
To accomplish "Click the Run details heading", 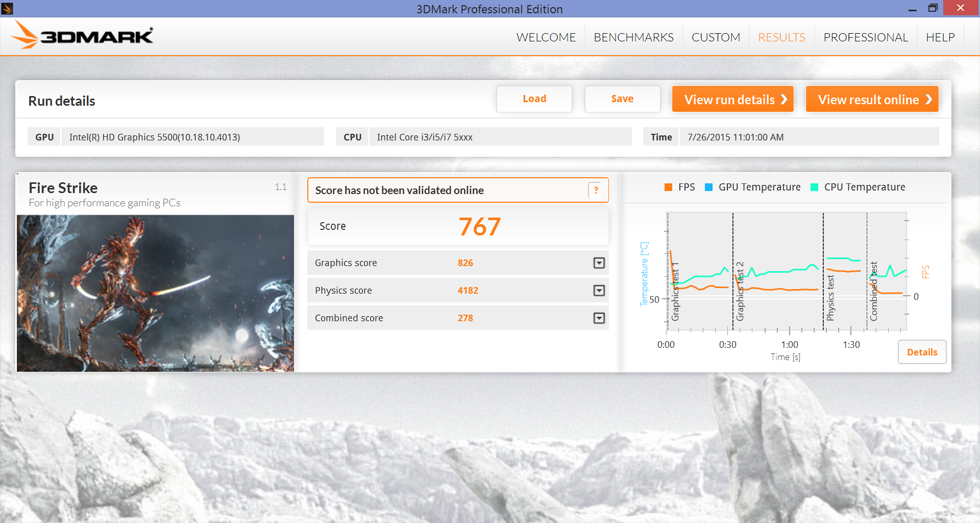I will 62,101.
